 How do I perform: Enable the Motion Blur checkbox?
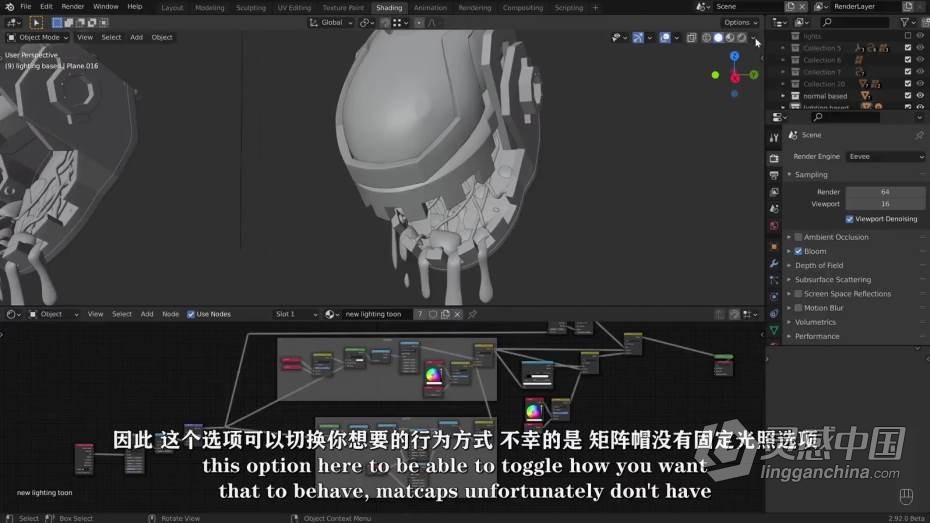[x=798, y=308]
